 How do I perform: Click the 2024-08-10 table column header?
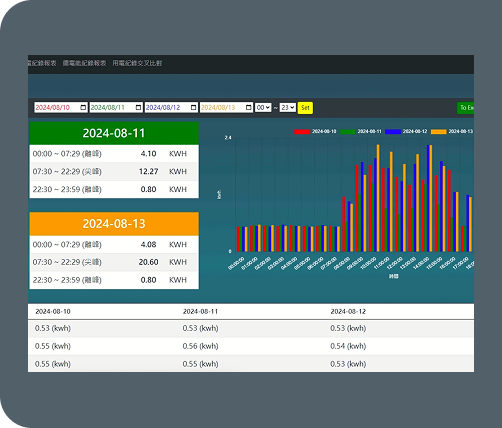click(53, 311)
